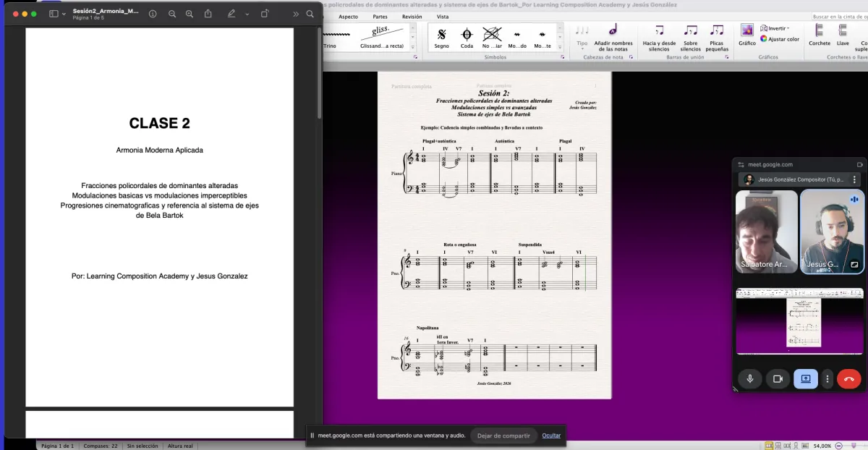Activate the markup pen in Preview

coord(231,14)
